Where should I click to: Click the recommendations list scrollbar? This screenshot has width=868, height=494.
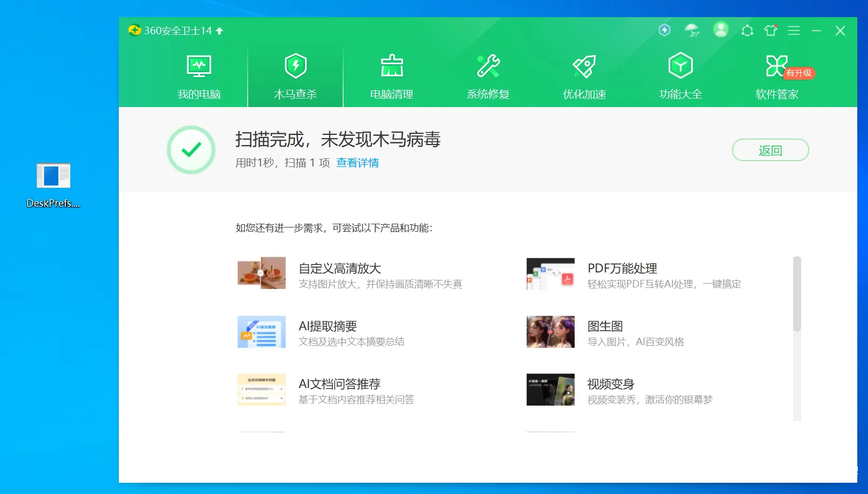point(797,294)
